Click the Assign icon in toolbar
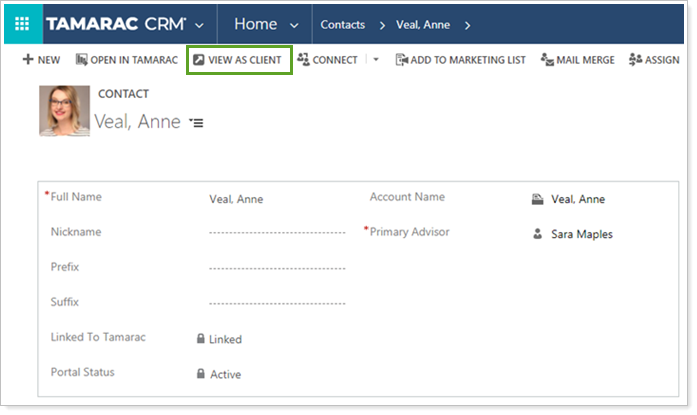The image size is (697, 415). click(635, 60)
